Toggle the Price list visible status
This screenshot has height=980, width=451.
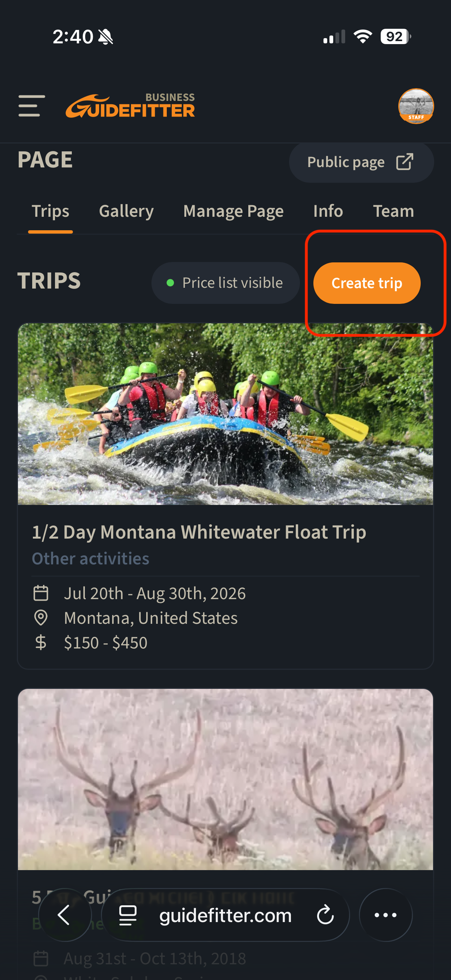tap(225, 283)
